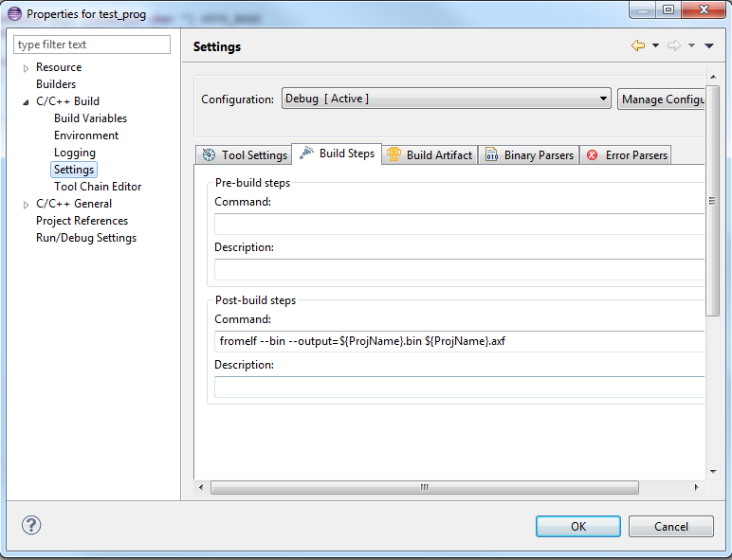The height and width of the screenshot is (560, 732).
Task: Click the post-build Command input field
Action: 459,341
